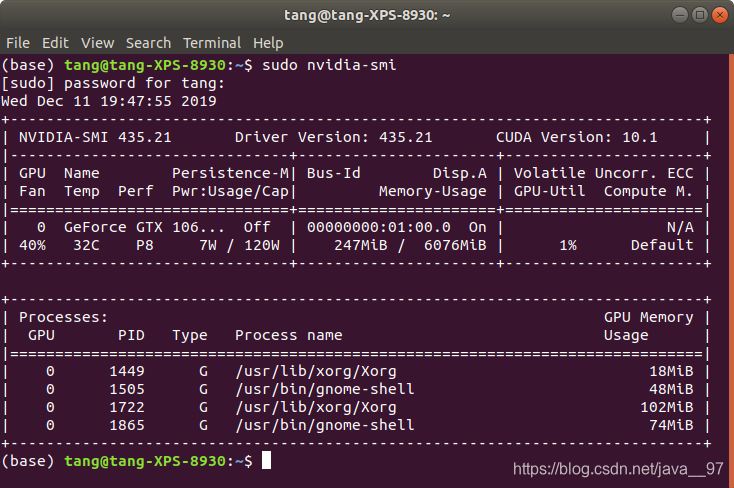734x488 pixels.
Task: Click '/usr/lib/xorg/Xorg' in the PID 1722 row
Action: 316,407
